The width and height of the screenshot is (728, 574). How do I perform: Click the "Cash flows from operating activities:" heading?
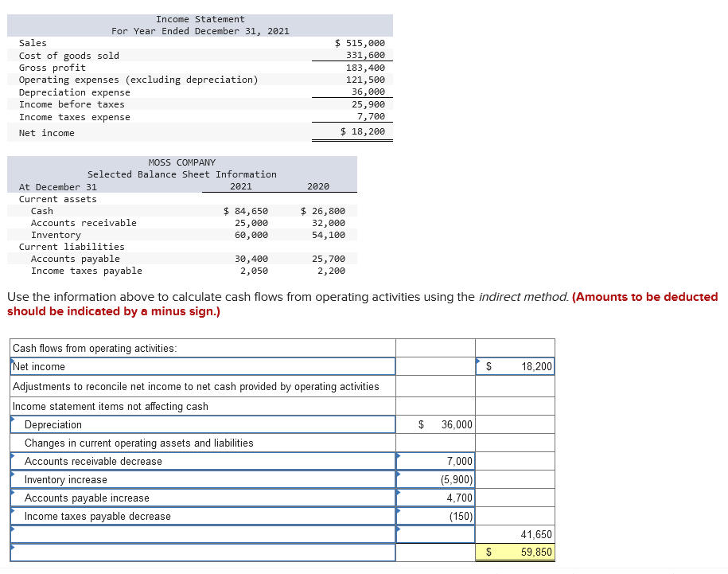[x=95, y=349]
